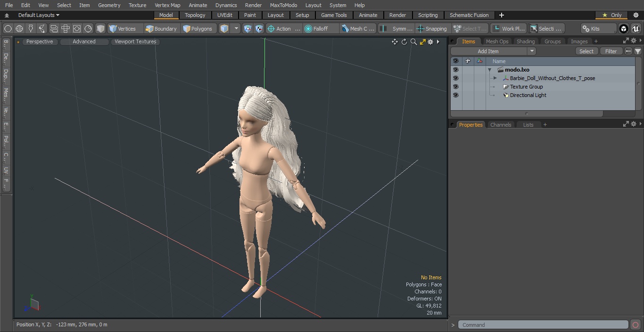Click the Items panel list view icon
The height and width of the screenshot is (332, 644).
(628, 51)
